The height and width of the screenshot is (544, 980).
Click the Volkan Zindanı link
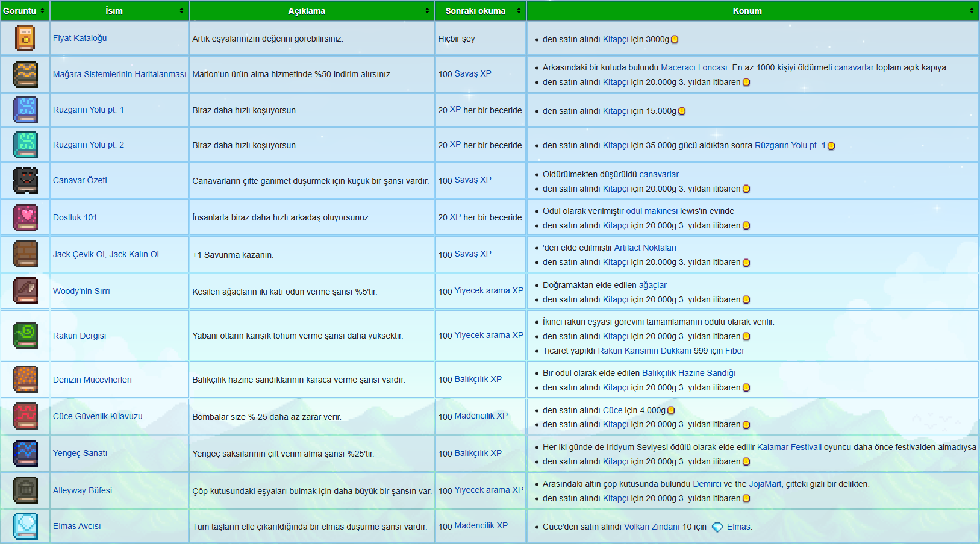pos(652,527)
